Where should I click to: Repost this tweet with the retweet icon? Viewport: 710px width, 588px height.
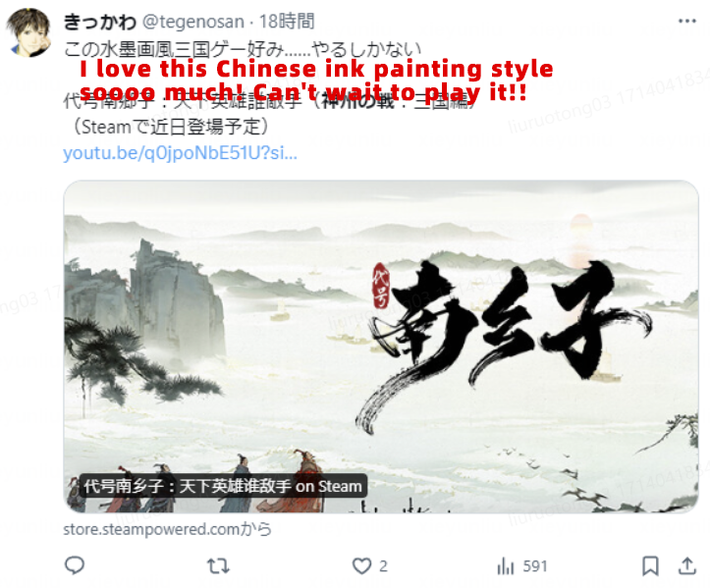click(218, 566)
